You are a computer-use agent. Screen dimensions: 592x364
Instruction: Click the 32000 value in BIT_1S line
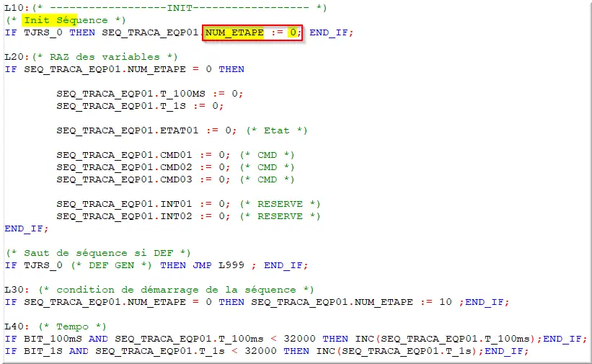click(x=260, y=351)
